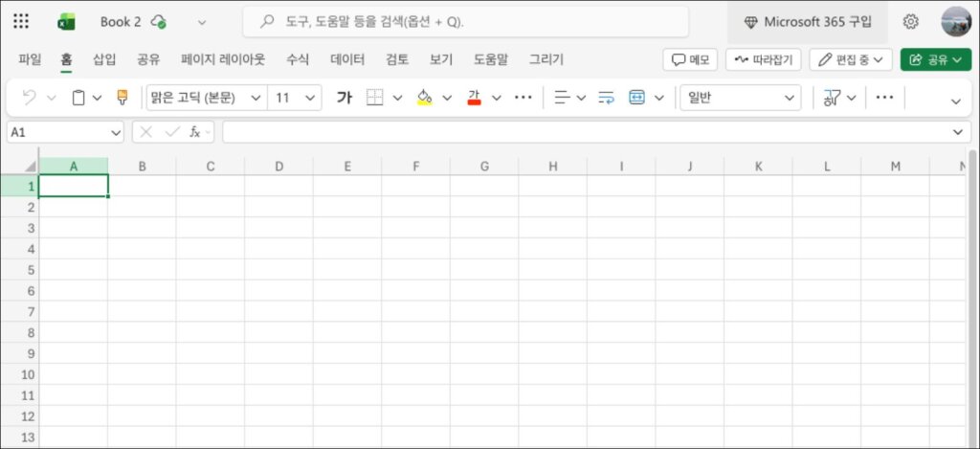Click the search box 도구, 도움말 등을 검색
Image resolution: width=980 pixels, height=449 pixels.
(x=466, y=22)
